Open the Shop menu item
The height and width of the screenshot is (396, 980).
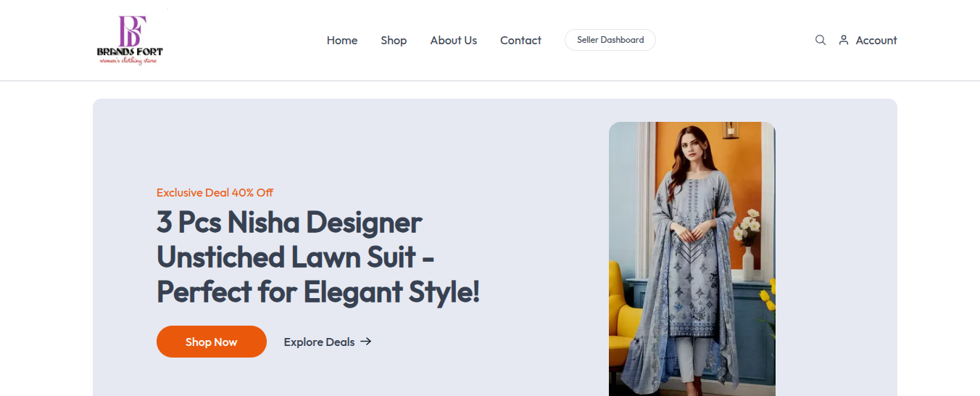pos(394,40)
